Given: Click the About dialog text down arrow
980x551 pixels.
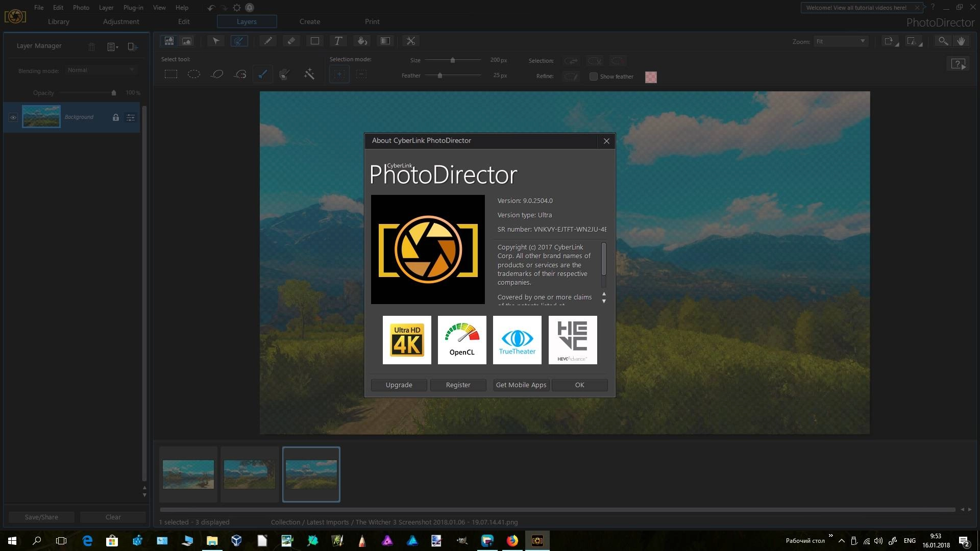Looking at the screenshot, I should [604, 302].
